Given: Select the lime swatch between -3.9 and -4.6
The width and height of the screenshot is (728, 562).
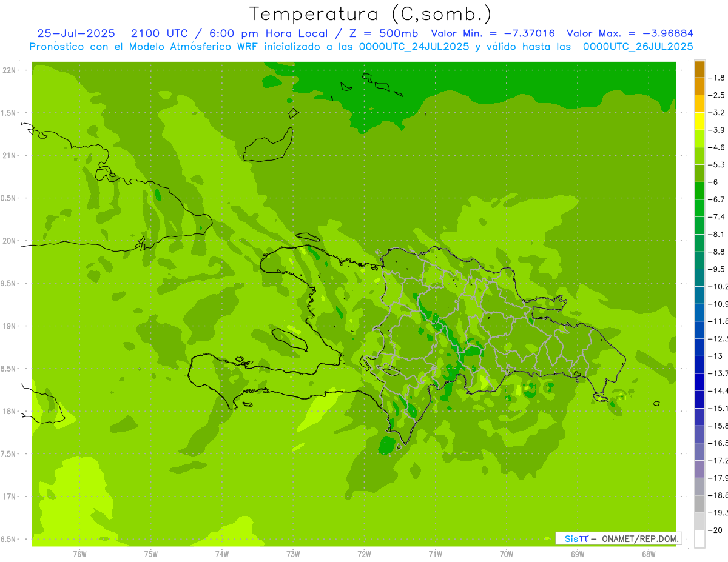Looking at the screenshot, I should (x=699, y=139).
